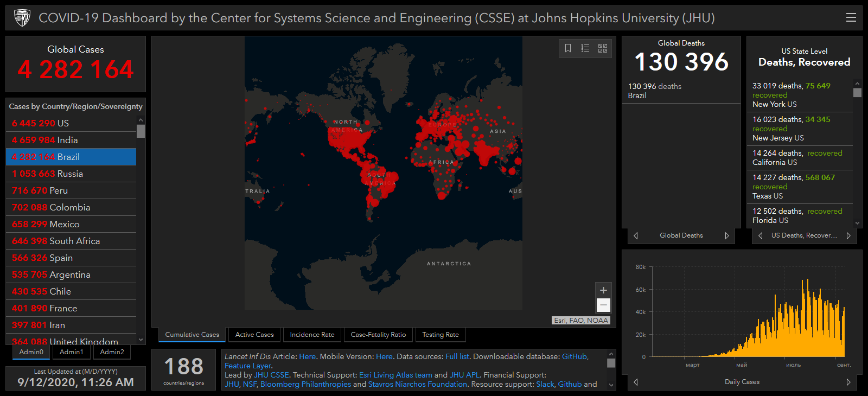Screen dimensions: 868x396
Task: Open the Testing Rate tab
Action: click(441, 335)
